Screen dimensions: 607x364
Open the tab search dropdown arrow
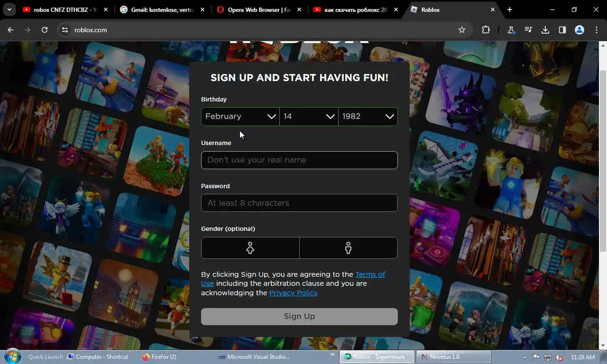tap(9, 9)
